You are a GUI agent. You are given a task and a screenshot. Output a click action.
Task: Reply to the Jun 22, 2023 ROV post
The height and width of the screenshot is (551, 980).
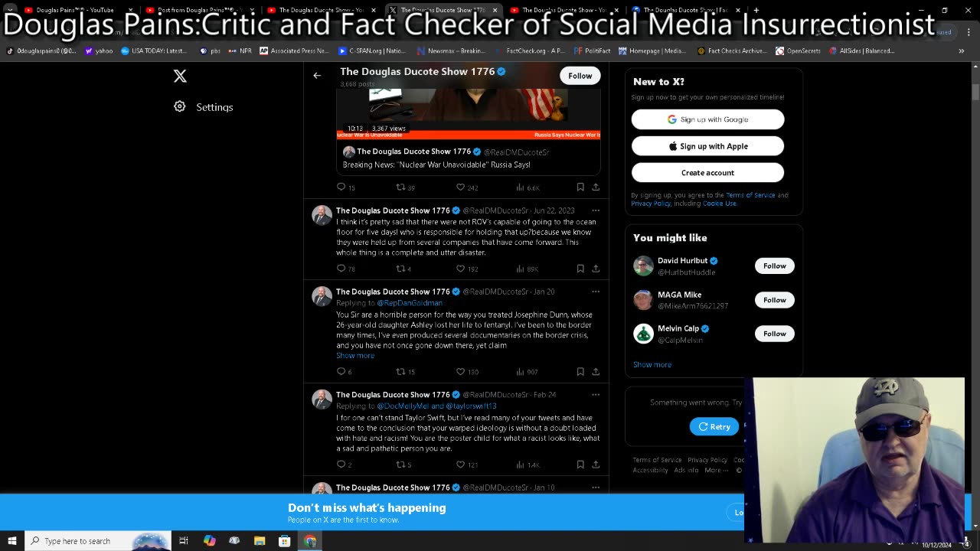(x=341, y=269)
